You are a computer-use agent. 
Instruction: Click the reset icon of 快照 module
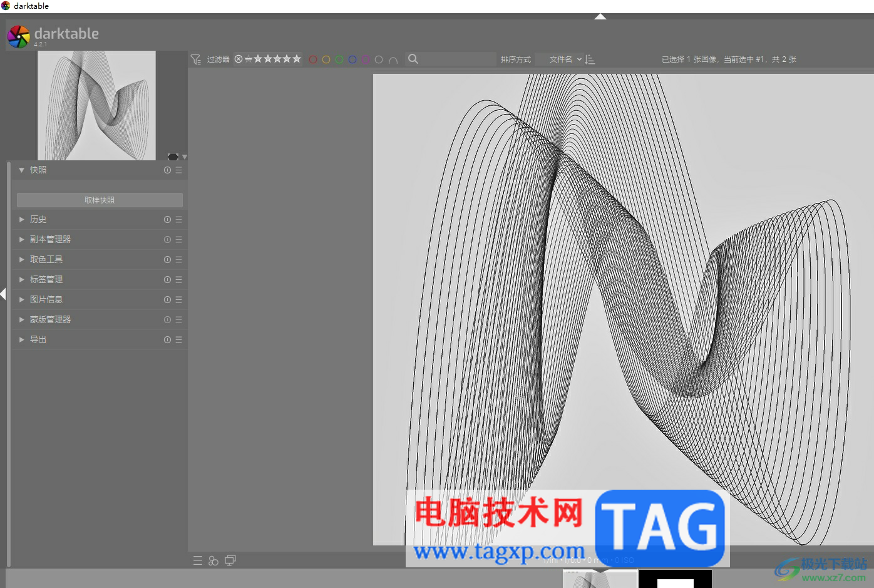pos(167,170)
